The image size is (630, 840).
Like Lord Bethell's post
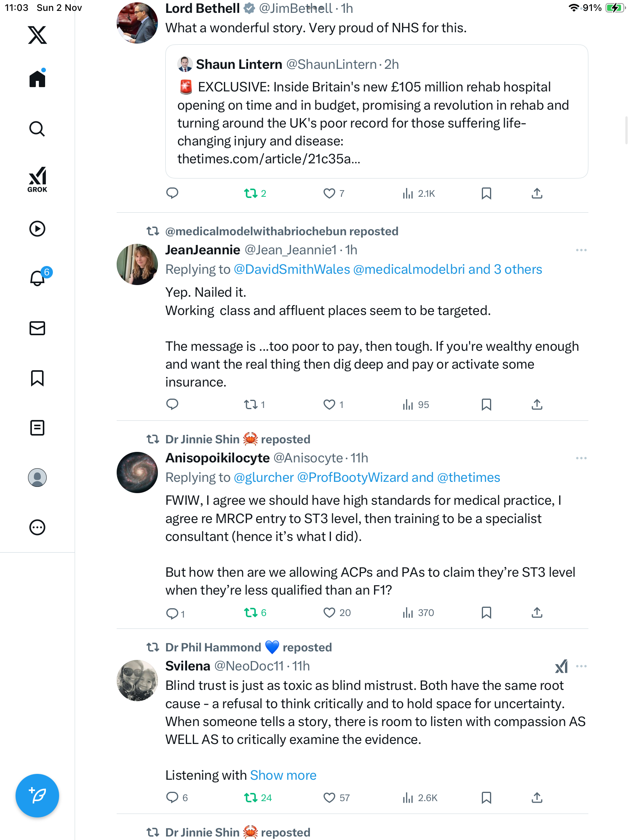pos(329,193)
